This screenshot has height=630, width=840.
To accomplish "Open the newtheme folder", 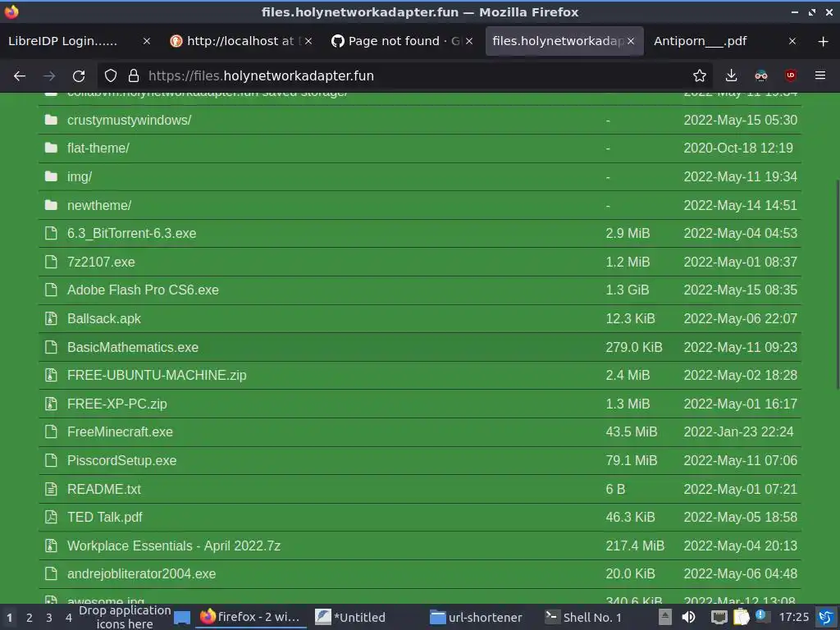I will coord(99,205).
